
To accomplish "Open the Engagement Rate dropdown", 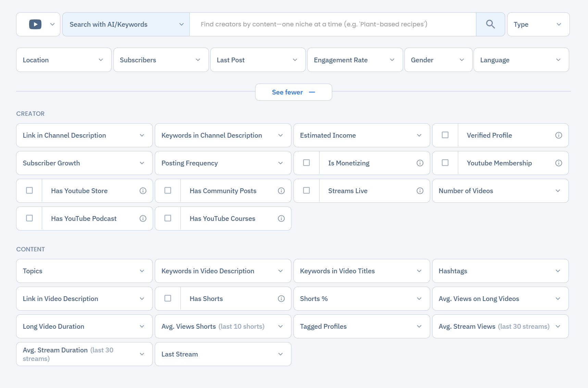I will coord(355,60).
